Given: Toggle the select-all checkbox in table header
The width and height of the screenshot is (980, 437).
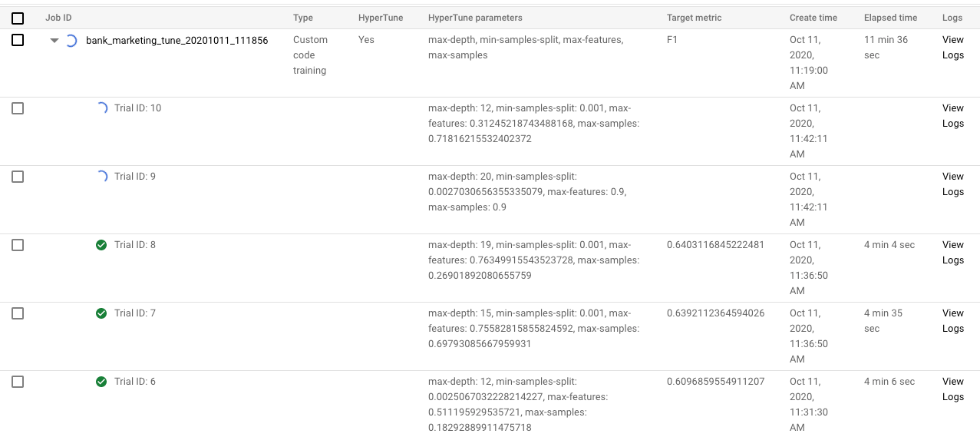Looking at the screenshot, I should (18, 18).
